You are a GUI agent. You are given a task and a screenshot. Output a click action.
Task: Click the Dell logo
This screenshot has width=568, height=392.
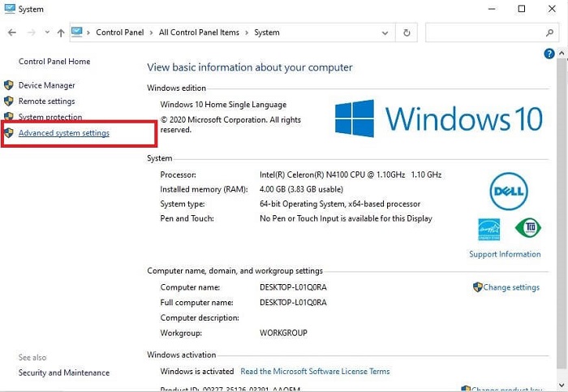(x=509, y=192)
